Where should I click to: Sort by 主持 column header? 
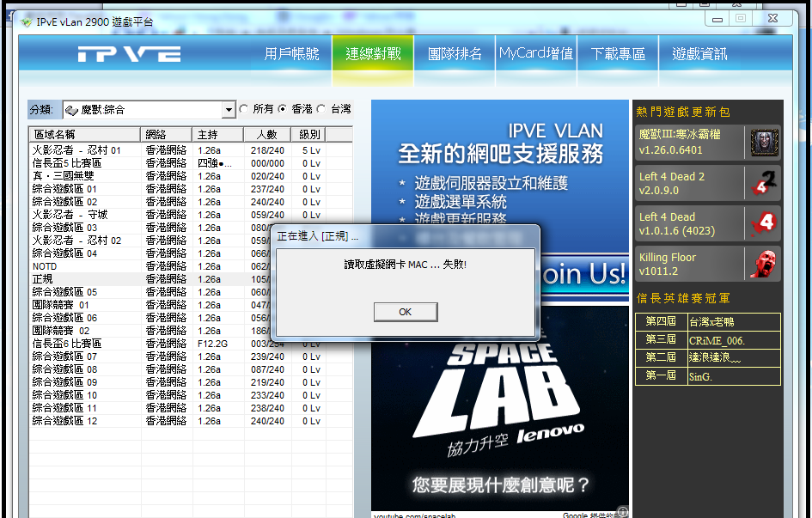218,135
